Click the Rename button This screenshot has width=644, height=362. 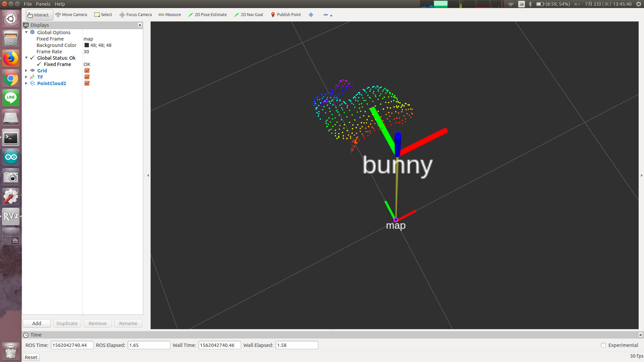[x=128, y=323]
